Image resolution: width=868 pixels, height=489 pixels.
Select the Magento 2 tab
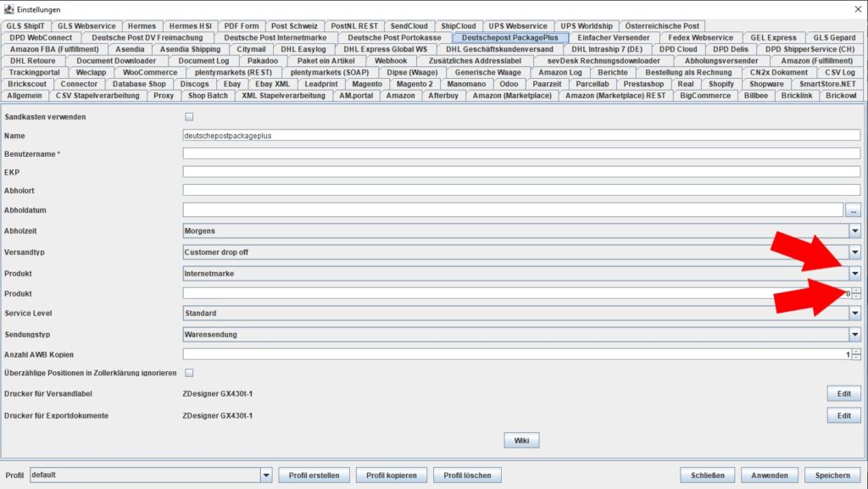point(415,84)
